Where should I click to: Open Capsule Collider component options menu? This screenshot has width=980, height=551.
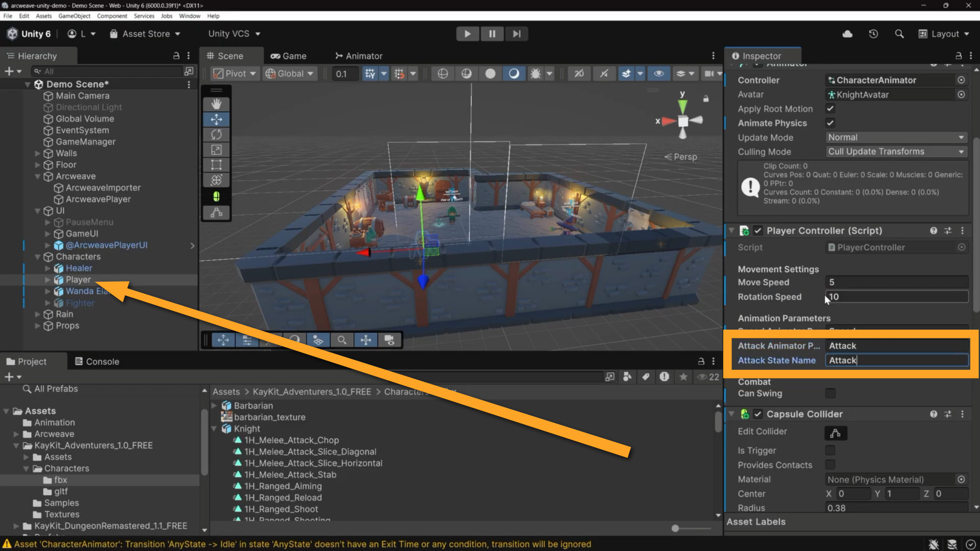point(963,414)
